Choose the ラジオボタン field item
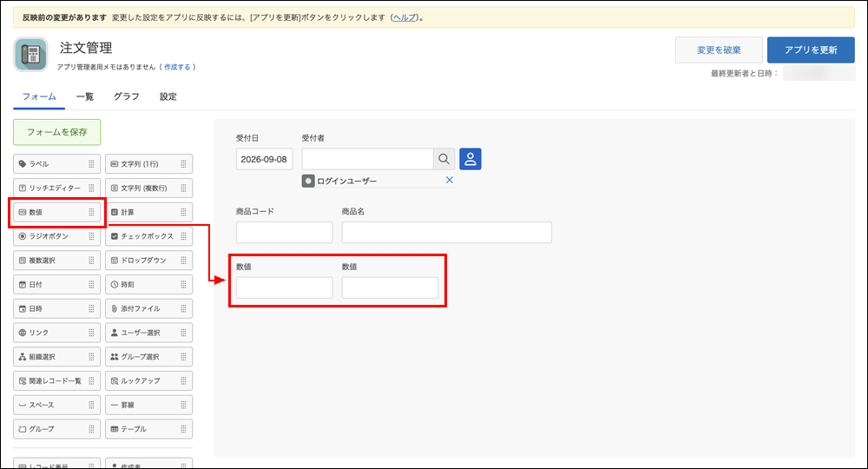This screenshot has width=868, height=469. coord(57,236)
